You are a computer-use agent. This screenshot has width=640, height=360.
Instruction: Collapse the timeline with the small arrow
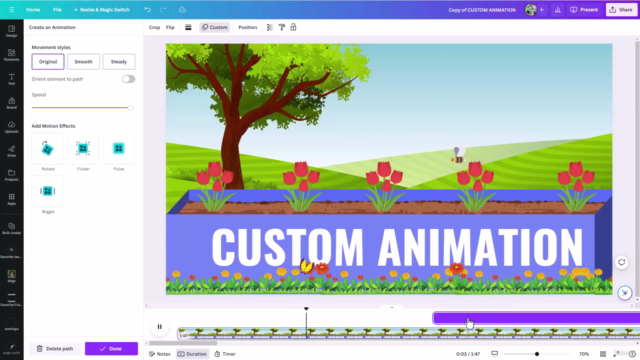coord(392,307)
